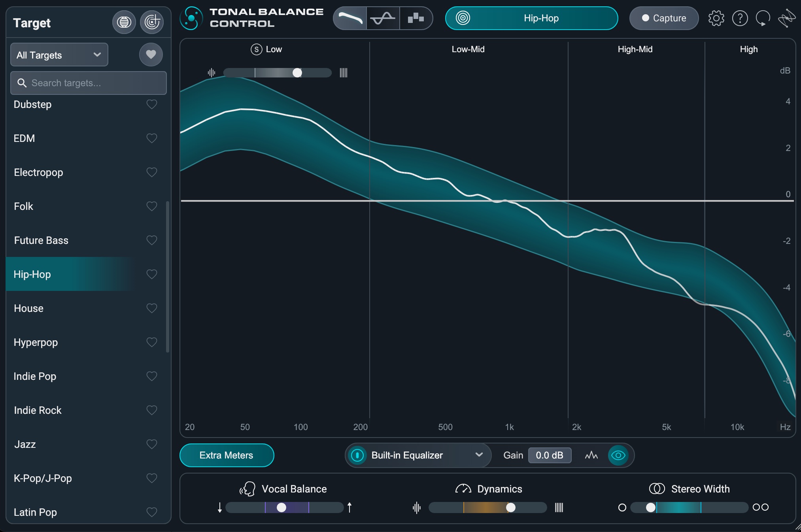Solo the Low band with S icon
This screenshot has height=532, width=801.
[x=256, y=49]
